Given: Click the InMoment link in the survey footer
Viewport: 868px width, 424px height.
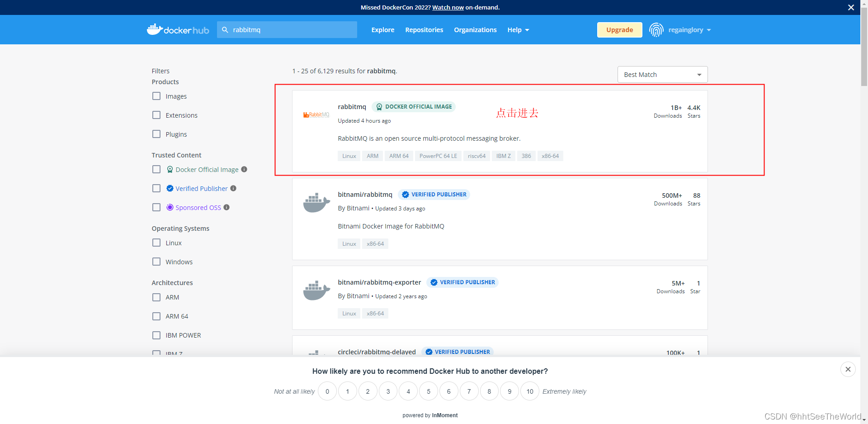Looking at the screenshot, I should click(x=445, y=415).
